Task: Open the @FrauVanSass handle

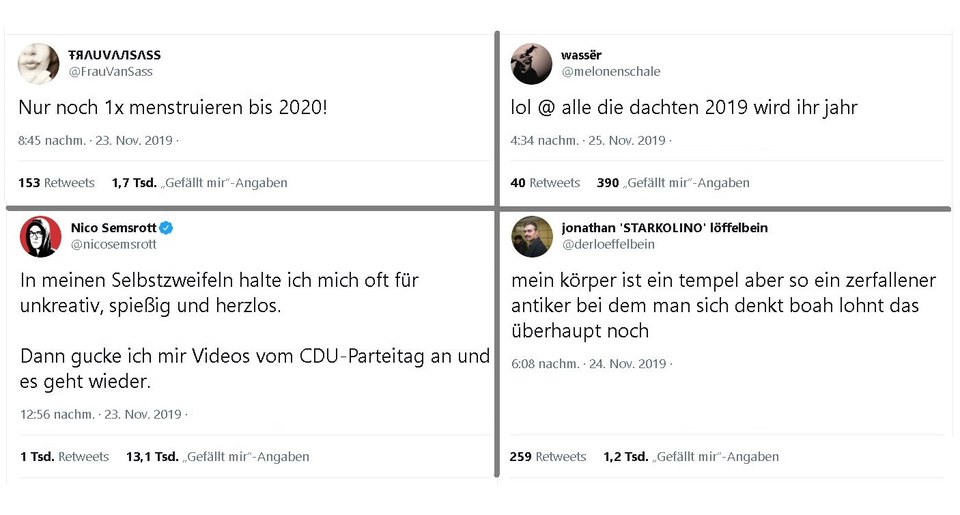Action: point(111,72)
